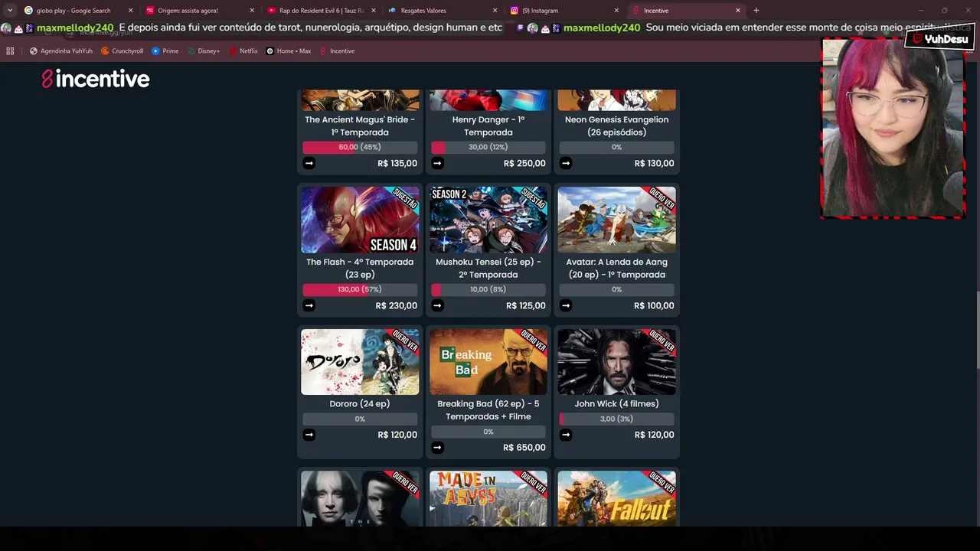Viewport: 980px width, 551px height.
Task: Open the Netflix bookmark
Action: coord(243,51)
